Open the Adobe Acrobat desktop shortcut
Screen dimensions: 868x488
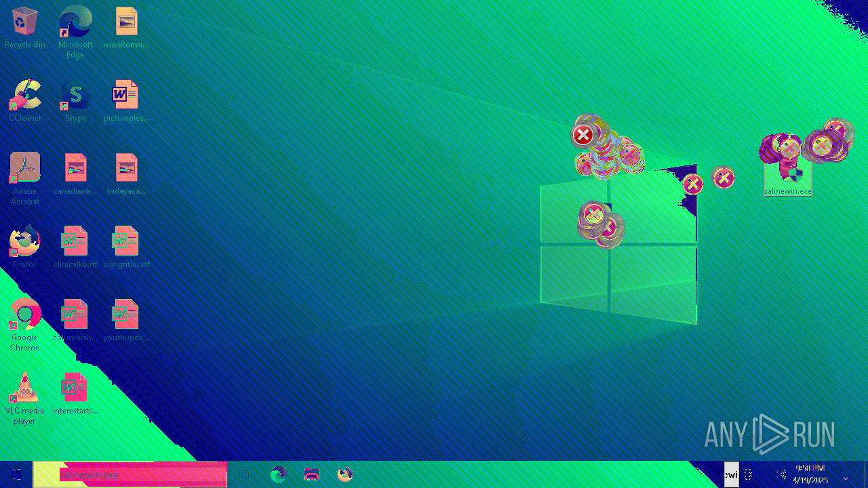(x=24, y=178)
